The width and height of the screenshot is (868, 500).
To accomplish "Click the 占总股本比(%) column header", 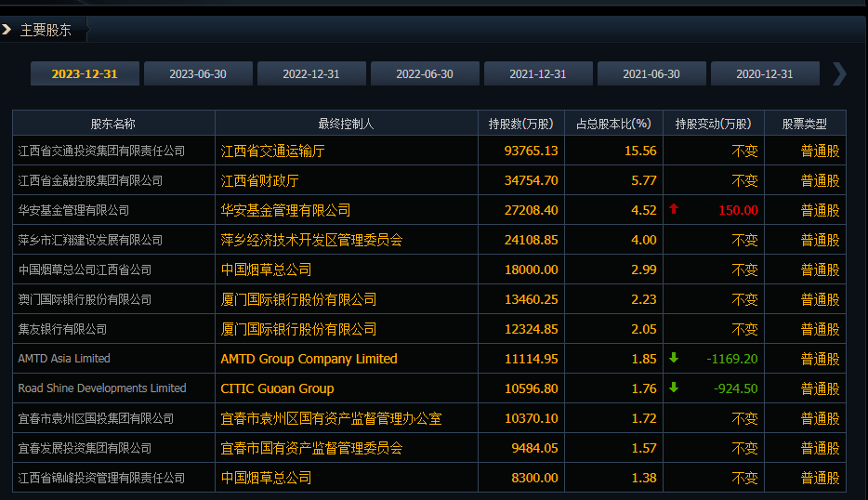I will click(x=613, y=124).
